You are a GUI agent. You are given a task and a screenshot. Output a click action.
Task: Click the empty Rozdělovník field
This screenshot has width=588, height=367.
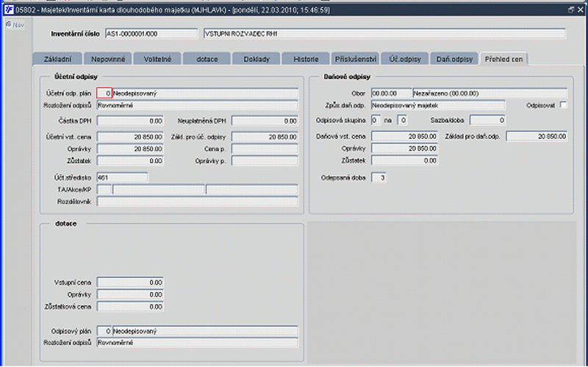click(198, 202)
